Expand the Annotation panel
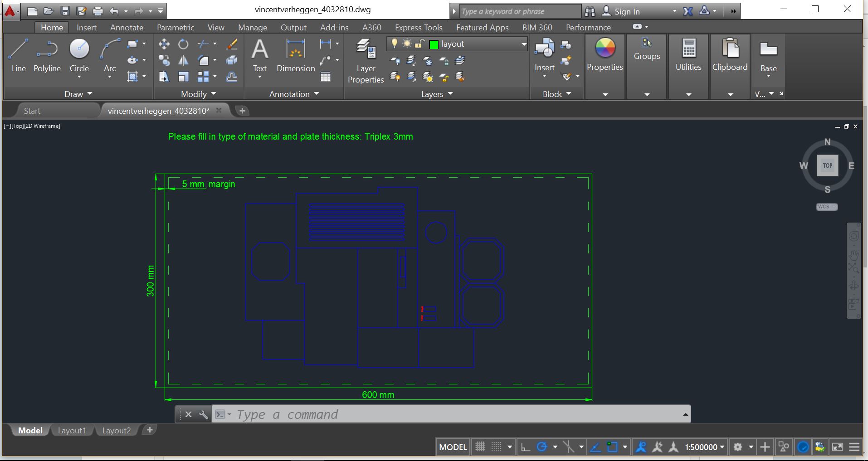The image size is (868, 461). (x=294, y=94)
